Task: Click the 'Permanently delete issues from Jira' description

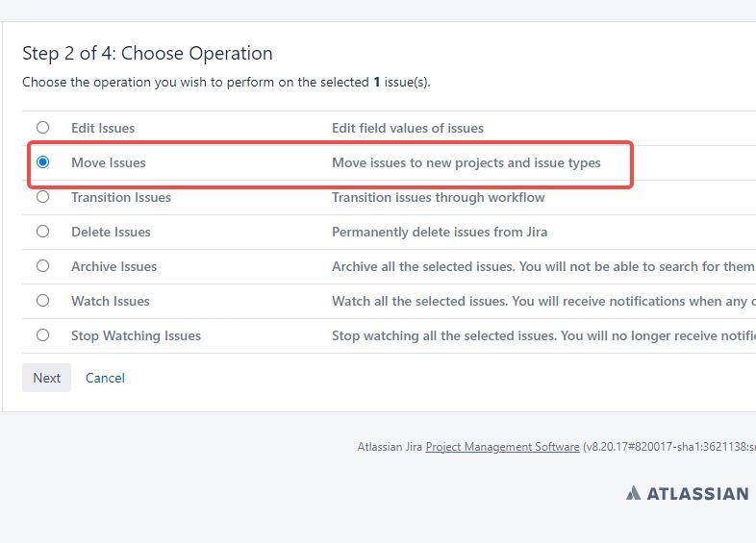Action: (440, 233)
